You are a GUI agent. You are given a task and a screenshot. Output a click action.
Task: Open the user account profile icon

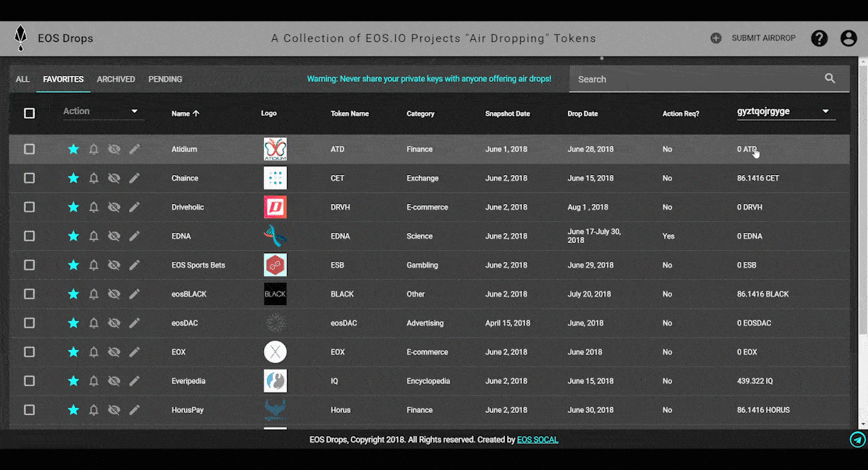(848, 38)
